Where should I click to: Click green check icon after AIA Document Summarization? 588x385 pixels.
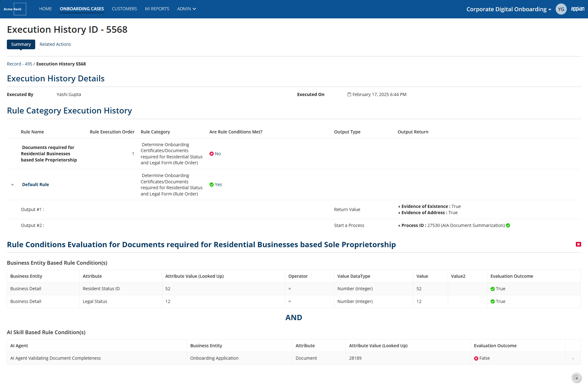[508, 225]
